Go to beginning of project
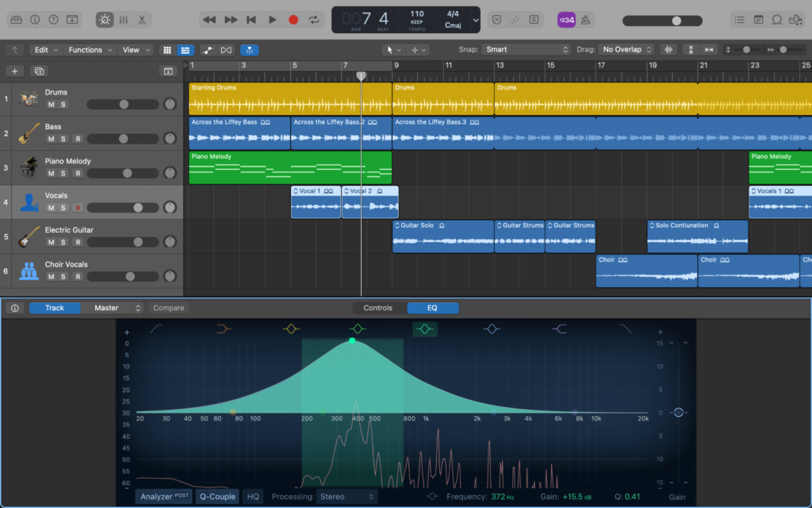 pos(251,20)
